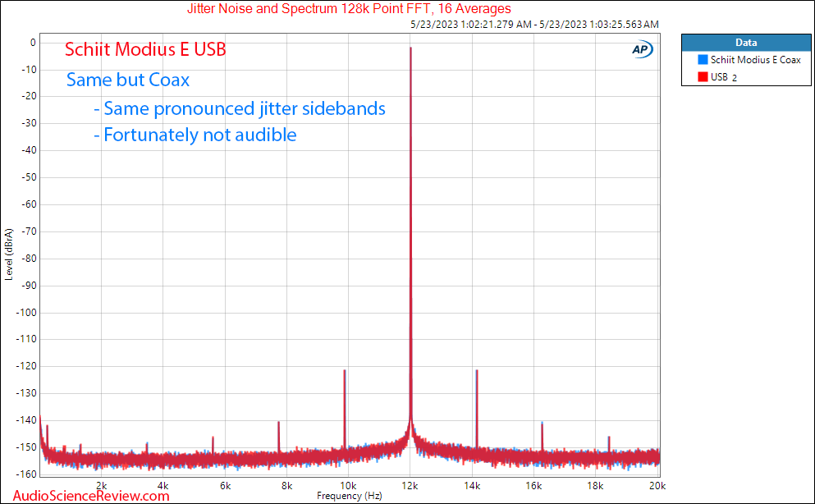Viewport: 815px width, 504px height.
Task: Click the -60 level axis tick label
Action: [29, 204]
